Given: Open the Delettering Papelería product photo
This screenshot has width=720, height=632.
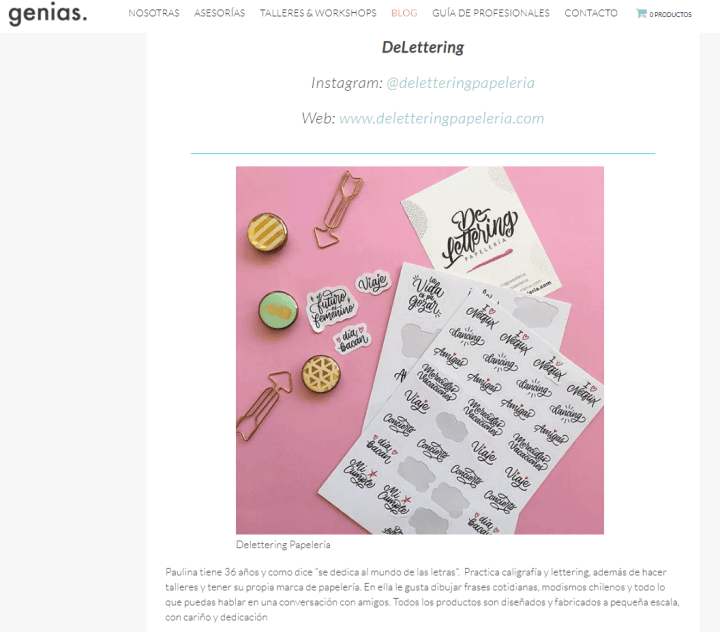Looking at the screenshot, I should [x=420, y=350].
